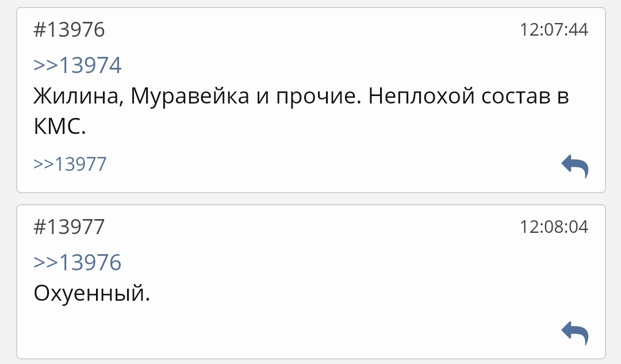
Task: Click the letter "в" ending the first line
Action: (x=563, y=97)
